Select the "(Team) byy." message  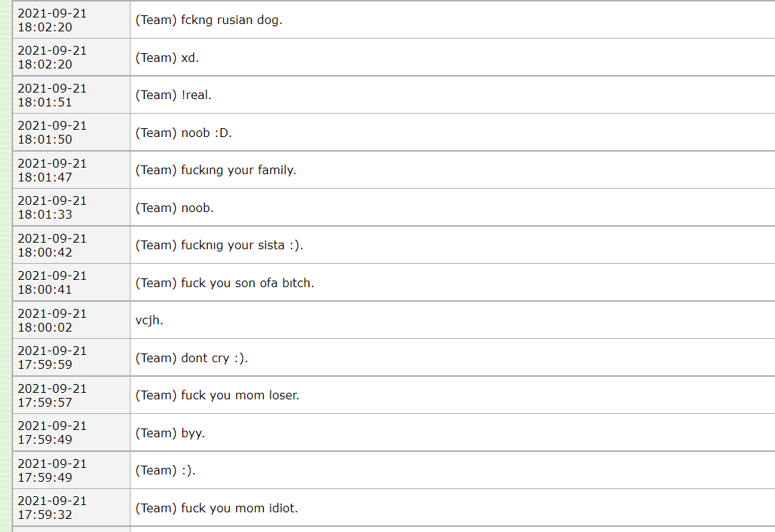170,433
